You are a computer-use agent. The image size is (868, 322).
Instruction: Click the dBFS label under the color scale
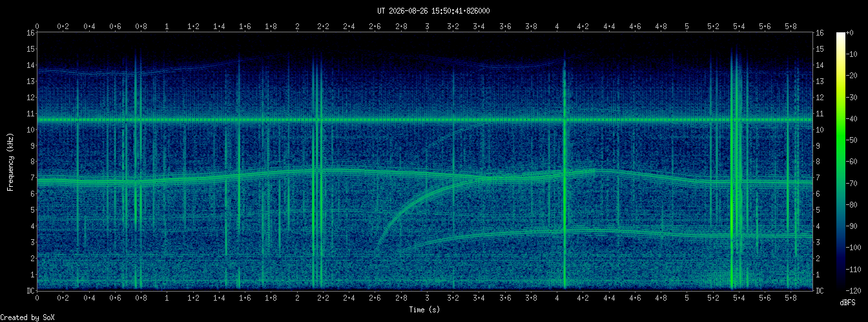click(x=848, y=303)
